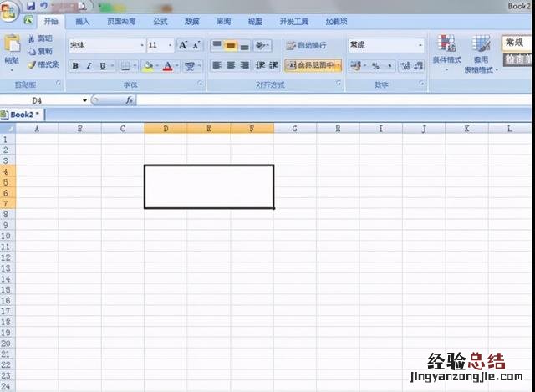This screenshot has width=535, height=392.
Task: Open the font color dropdown arrow
Action: click(177, 66)
